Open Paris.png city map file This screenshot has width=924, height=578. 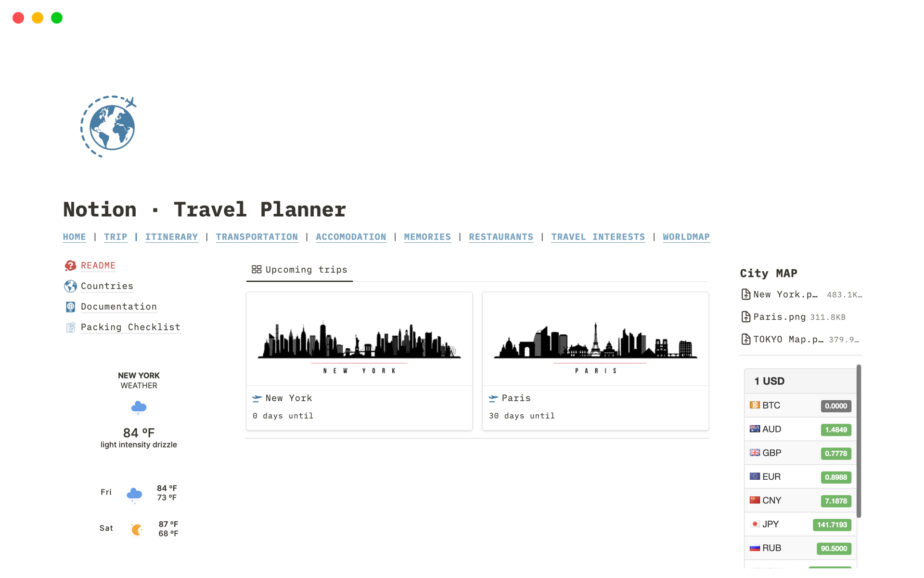[x=777, y=316]
